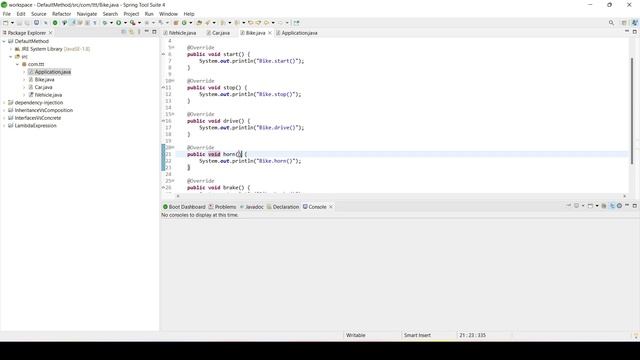This screenshot has height=360, width=640.
Task: Toggle the highlighted show-console-on-output button
Action: point(612,206)
